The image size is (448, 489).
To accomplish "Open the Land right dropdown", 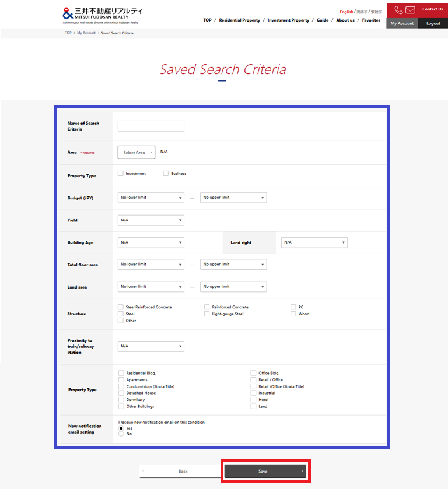I will click(314, 242).
